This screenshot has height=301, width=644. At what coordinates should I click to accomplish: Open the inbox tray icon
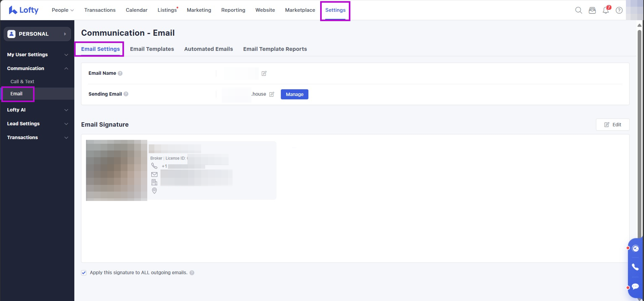pos(592,10)
